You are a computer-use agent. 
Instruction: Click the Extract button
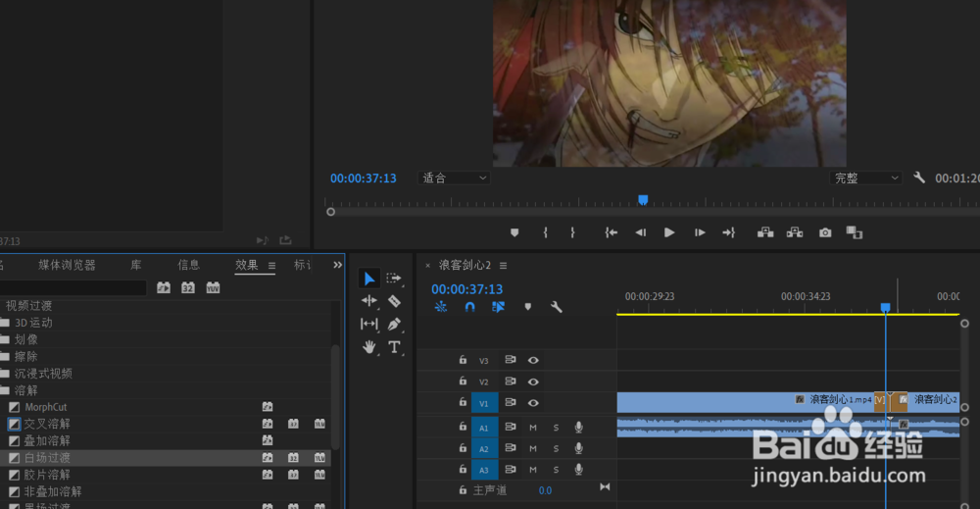pyautogui.click(x=795, y=232)
